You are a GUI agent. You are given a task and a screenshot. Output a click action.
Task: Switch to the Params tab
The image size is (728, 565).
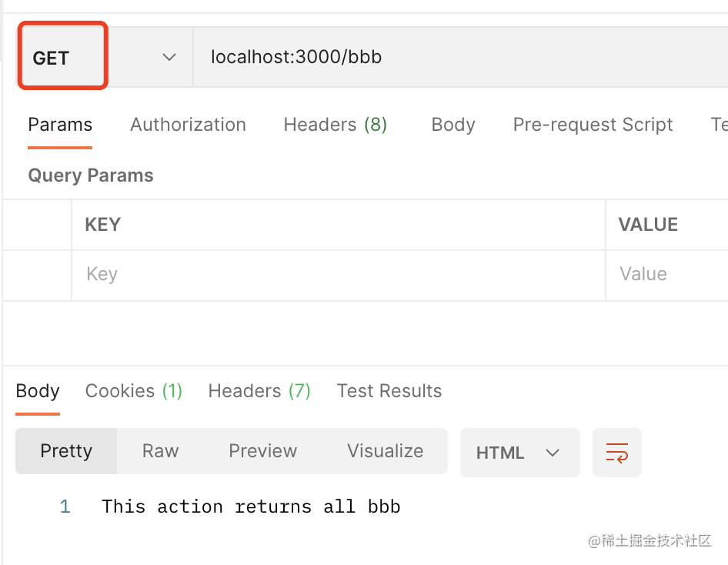point(60,125)
